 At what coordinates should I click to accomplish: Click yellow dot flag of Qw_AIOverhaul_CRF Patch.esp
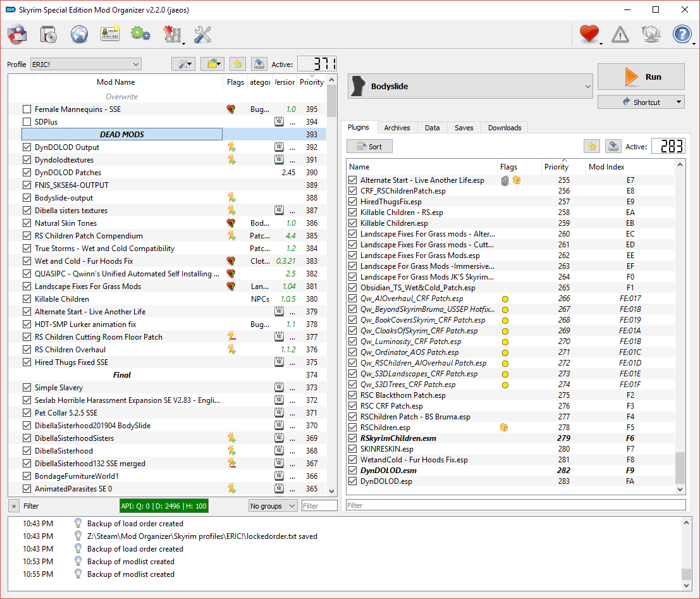[505, 299]
